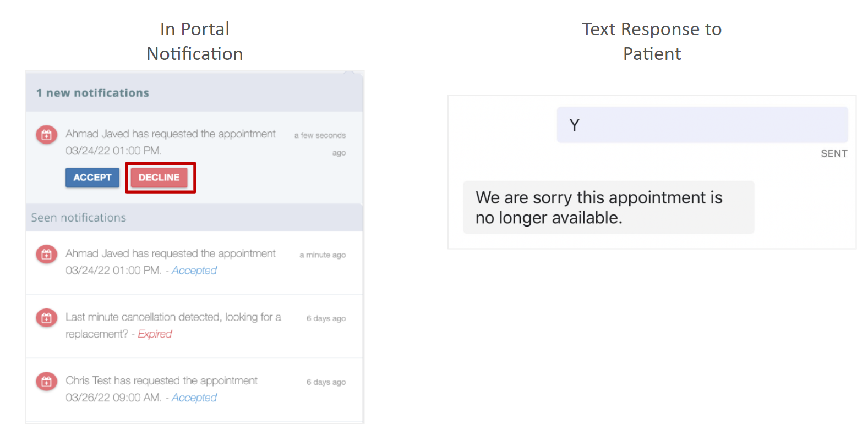Open the 'Accepted' status link on Ahmad Javed's notification

pos(194,270)
